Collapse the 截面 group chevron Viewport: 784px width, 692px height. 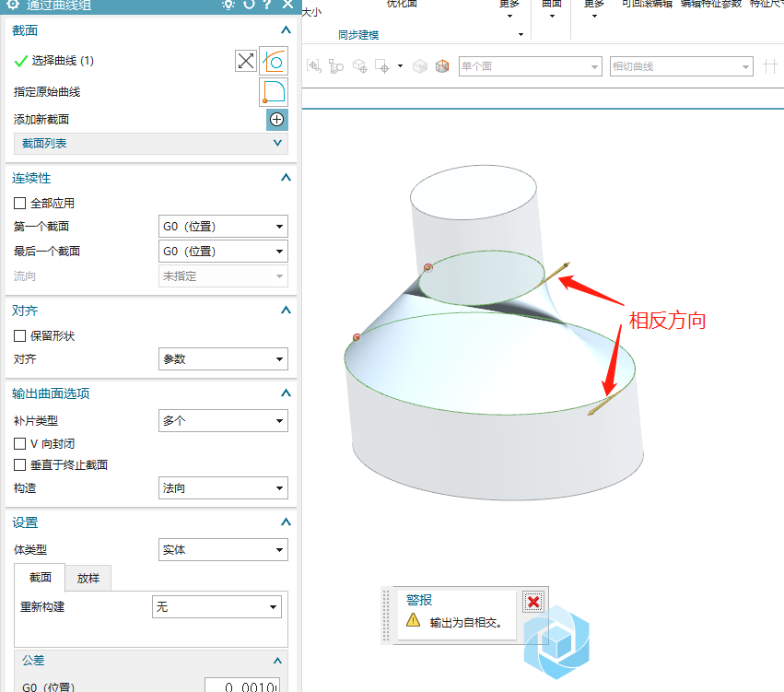coord(286,30)
